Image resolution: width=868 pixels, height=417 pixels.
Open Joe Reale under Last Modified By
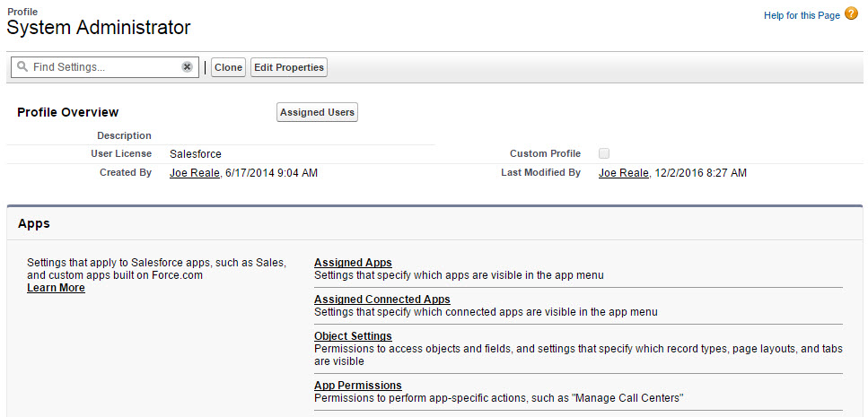pyautogui.click(x=624, y=173)
